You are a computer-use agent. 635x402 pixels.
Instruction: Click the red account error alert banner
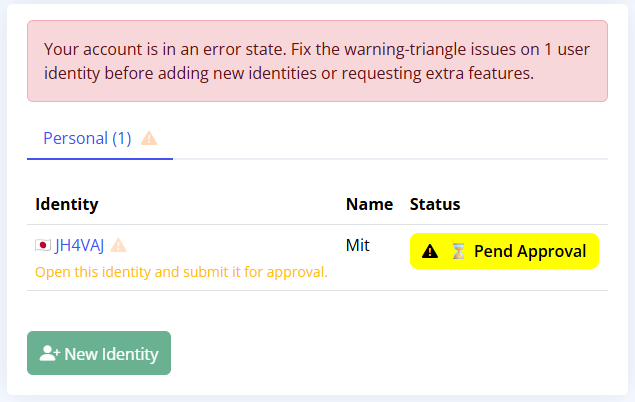tap(317, 60)
